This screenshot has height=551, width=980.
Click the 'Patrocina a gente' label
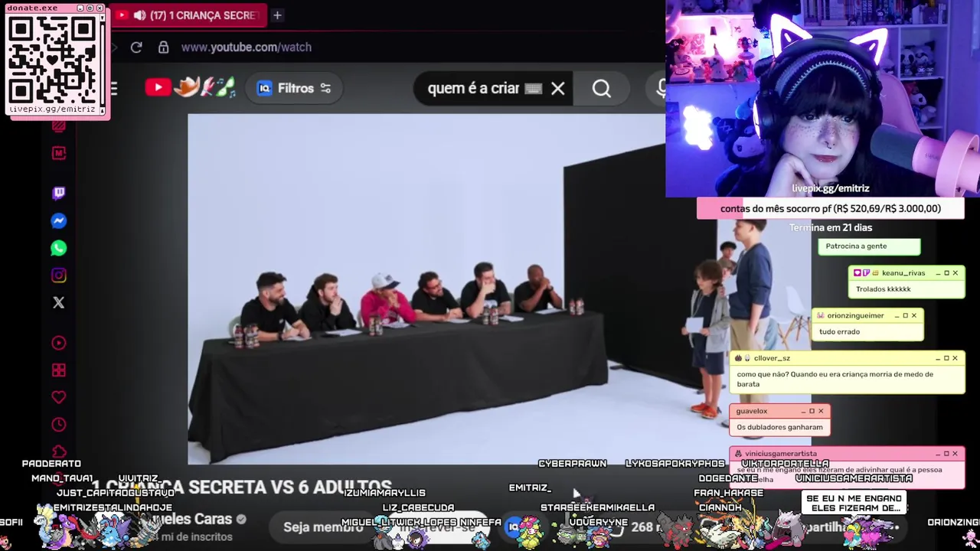tap(856, 246)
